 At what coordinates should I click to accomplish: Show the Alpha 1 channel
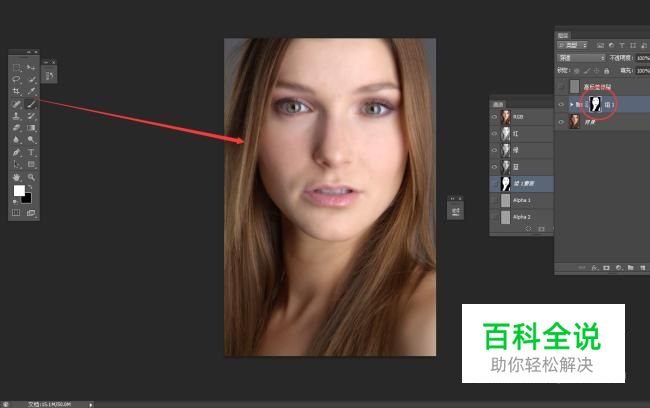[x=494, y=200]
